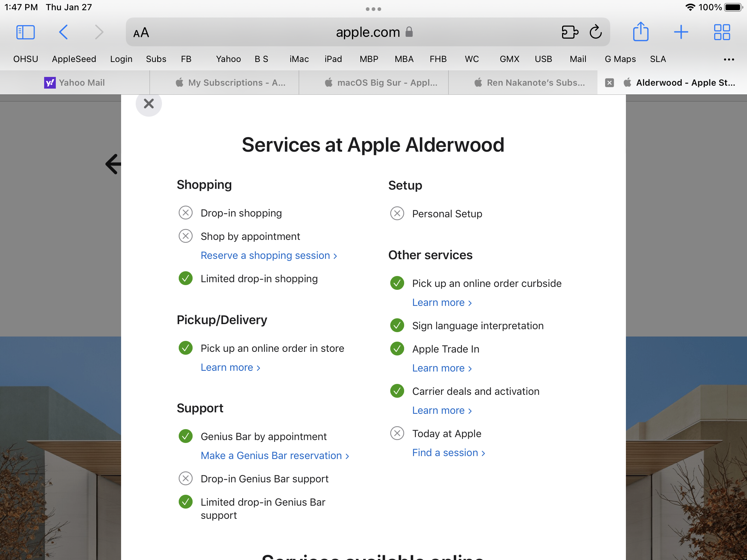Open Reserve a shopping session link
The image size is (747, 560).
[x=268, y=256]
